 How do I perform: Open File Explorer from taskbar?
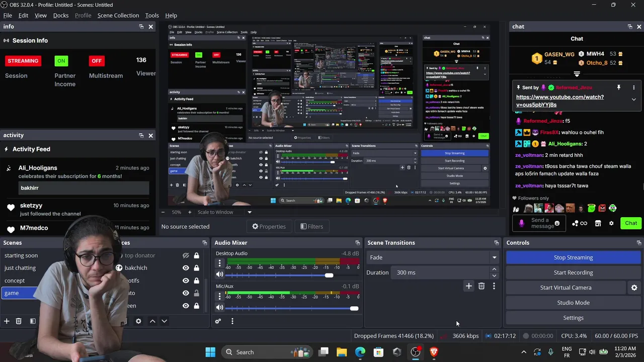coord(342,352)
